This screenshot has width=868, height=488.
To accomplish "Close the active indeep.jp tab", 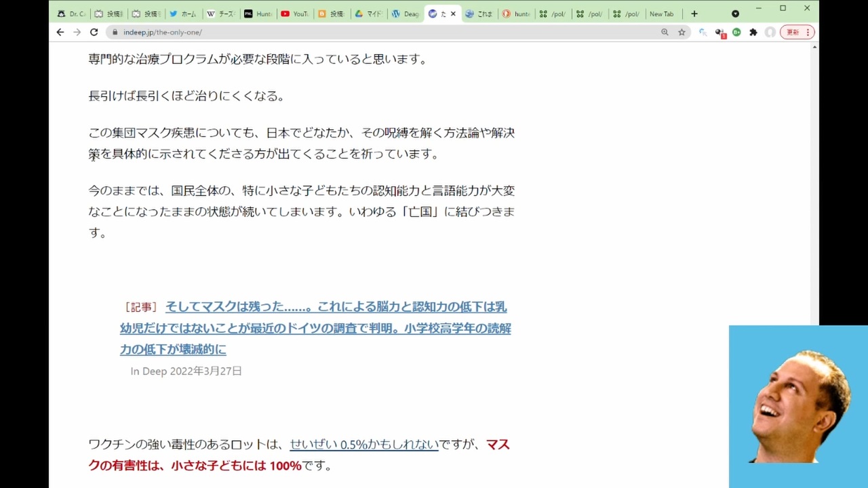I will [x=453, y=14].
